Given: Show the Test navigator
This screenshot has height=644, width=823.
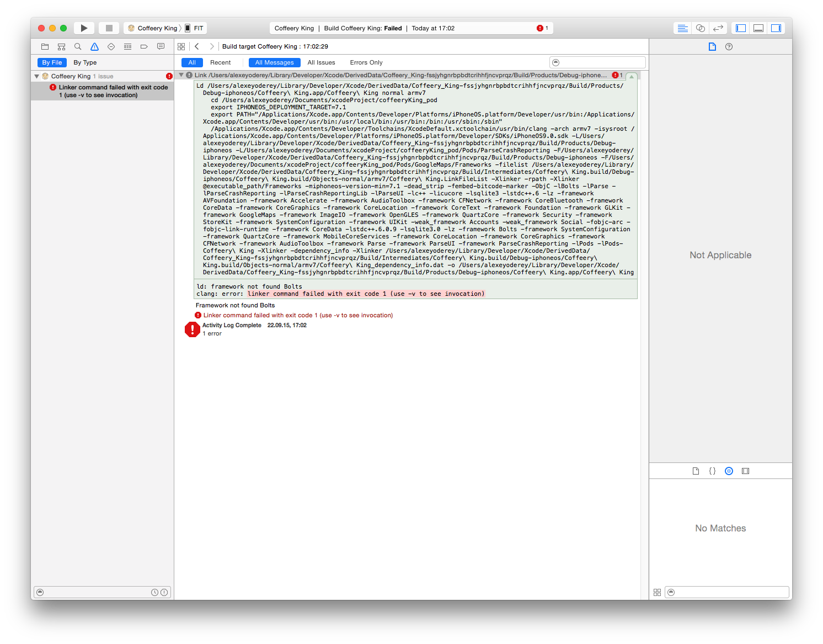Looking at the screenshot, I should click(111, 47).
